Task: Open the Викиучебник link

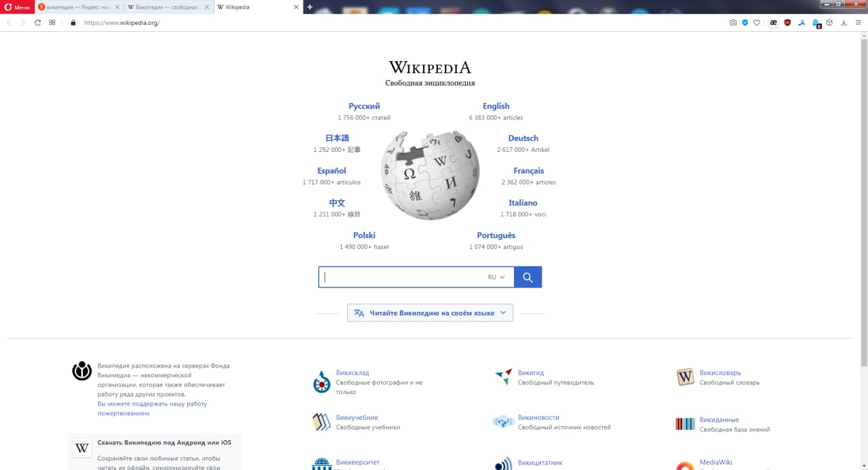Action: pyautogui.click(x=357, y=418)
